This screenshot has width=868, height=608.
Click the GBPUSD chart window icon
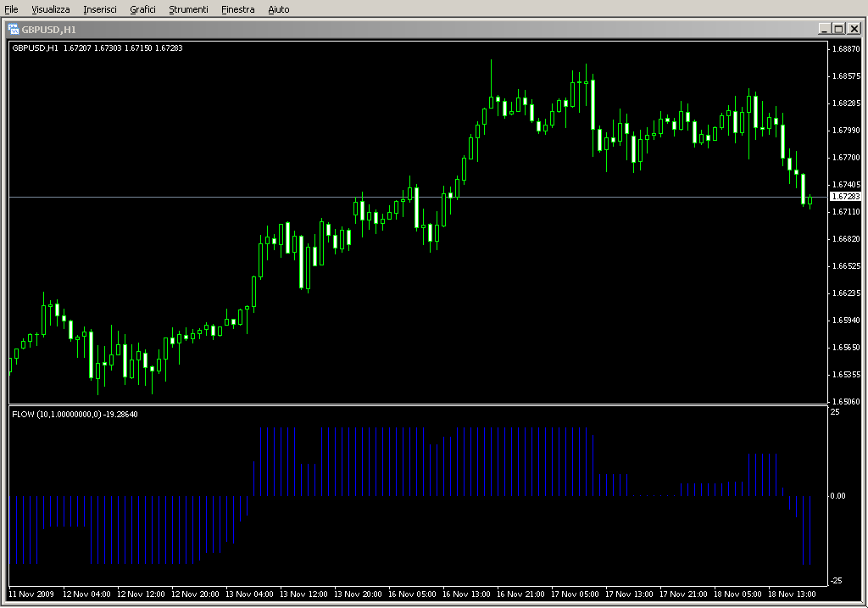pos(14,29)
